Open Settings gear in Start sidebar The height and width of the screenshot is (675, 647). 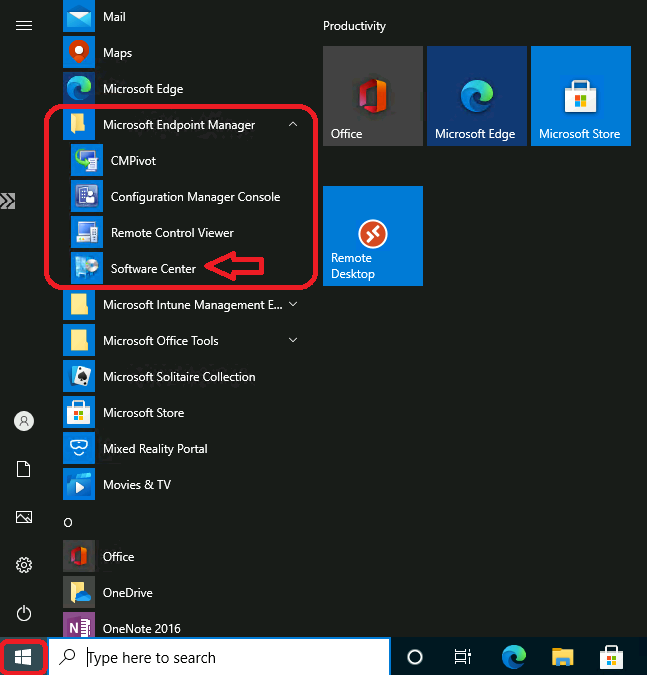tap(24, 565)
